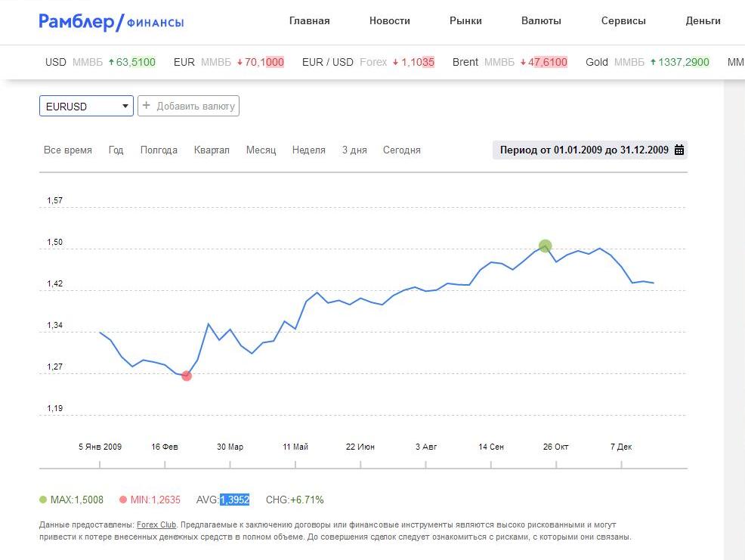
Task: Select the Год period tab
Action: (x=116, y=150)
